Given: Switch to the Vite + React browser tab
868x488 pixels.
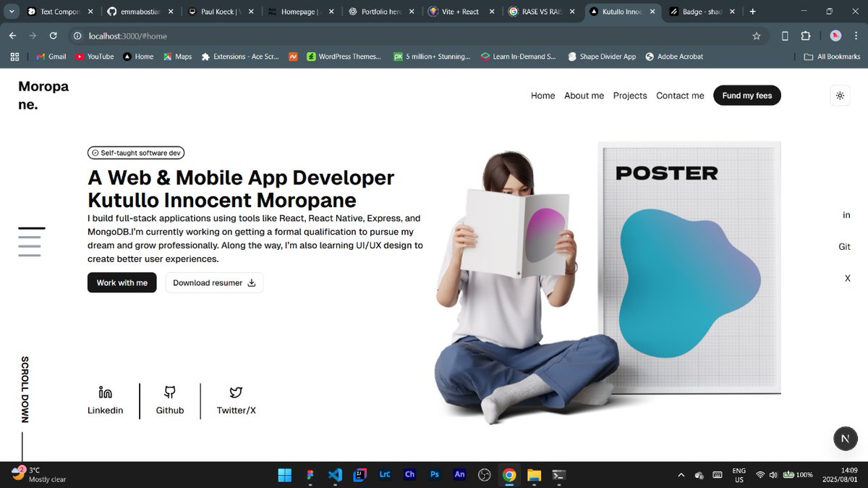Looking at the screenshot, I should [460, 12].
